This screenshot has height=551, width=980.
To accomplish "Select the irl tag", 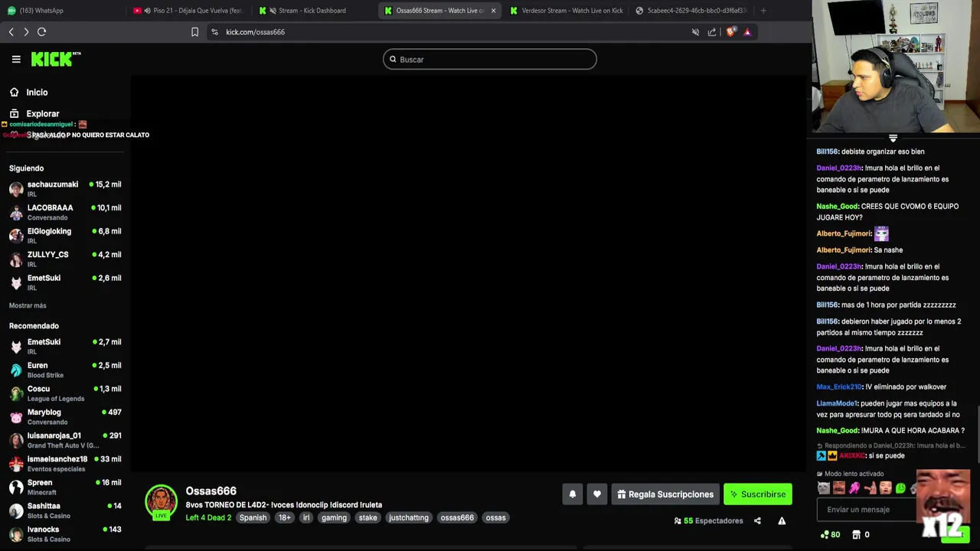I will click(x=306, y=518).
